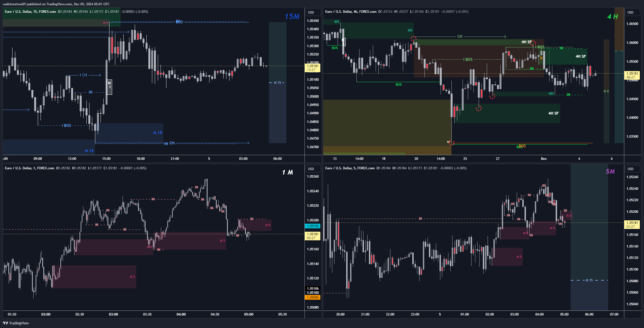Screen dimensions: 644x328
Task: Click '07:00' on the 5-minute time axis
Action: (x=614, y=314)
